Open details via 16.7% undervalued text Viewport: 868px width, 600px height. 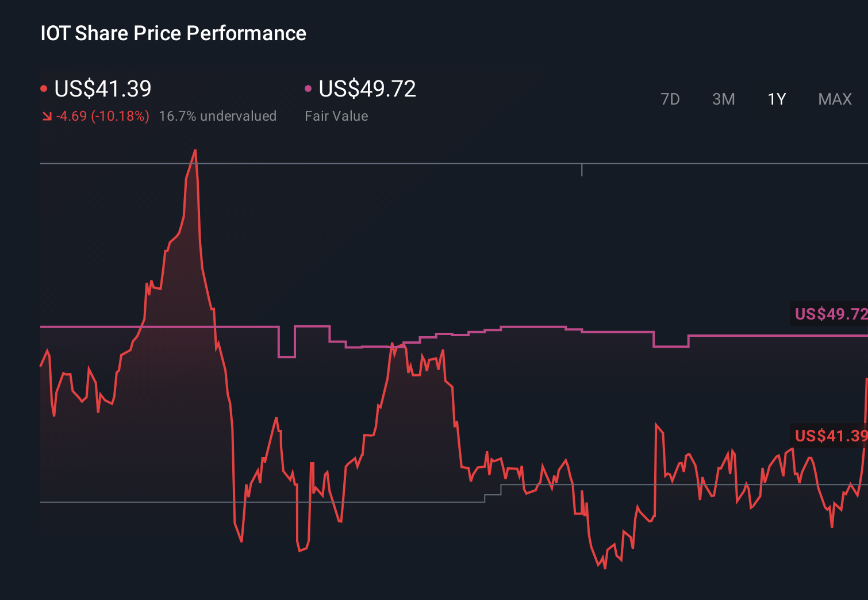[218, 116]
